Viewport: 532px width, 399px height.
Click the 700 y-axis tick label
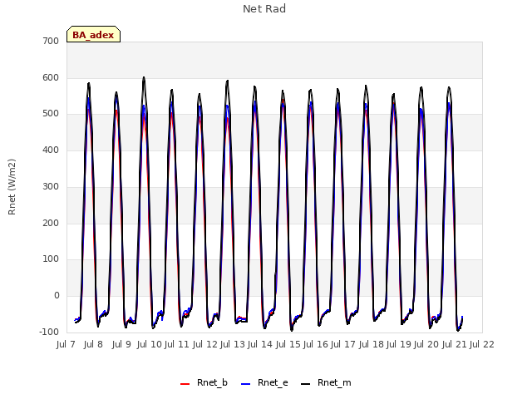[51, 42]
